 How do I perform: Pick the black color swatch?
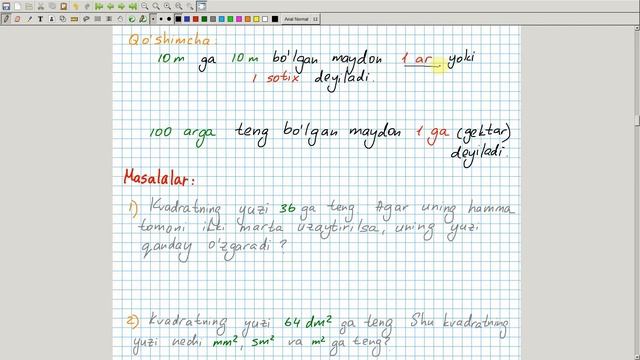tap(178, 19)
